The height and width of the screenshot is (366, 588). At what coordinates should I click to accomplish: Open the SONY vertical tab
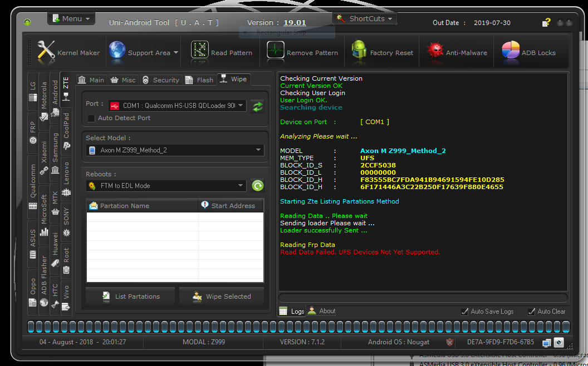[x=66, y=221]
